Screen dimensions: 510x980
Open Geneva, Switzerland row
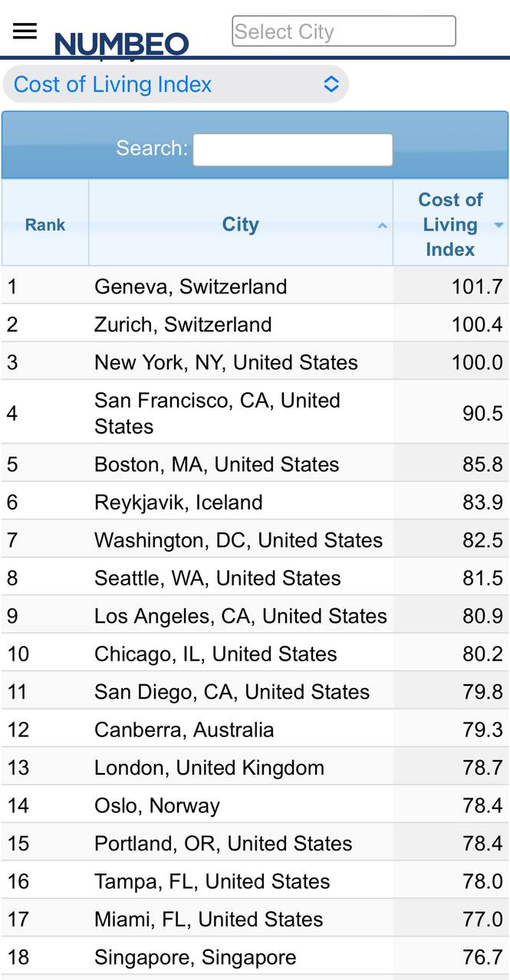190,287
